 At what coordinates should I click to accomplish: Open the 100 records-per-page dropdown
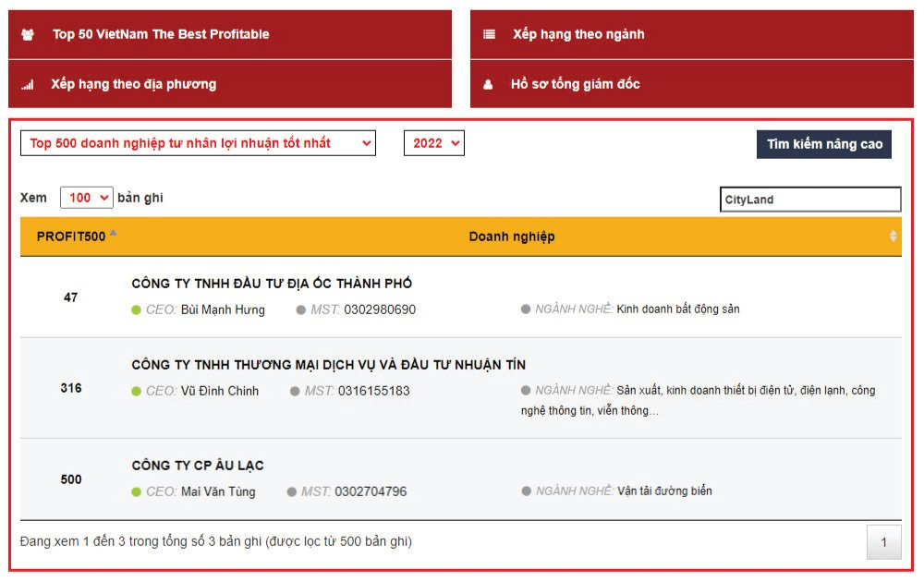click(x=87, y=198)
